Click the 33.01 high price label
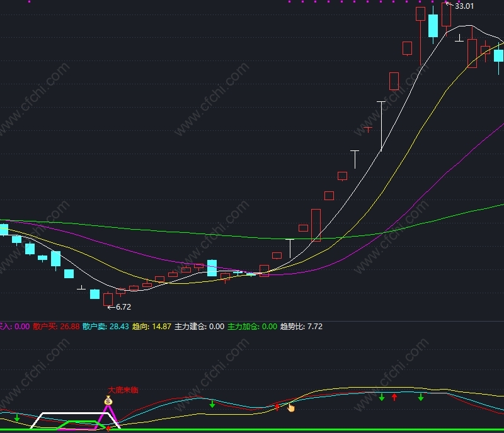The image size is (504, 433). [x=464, y=6]
